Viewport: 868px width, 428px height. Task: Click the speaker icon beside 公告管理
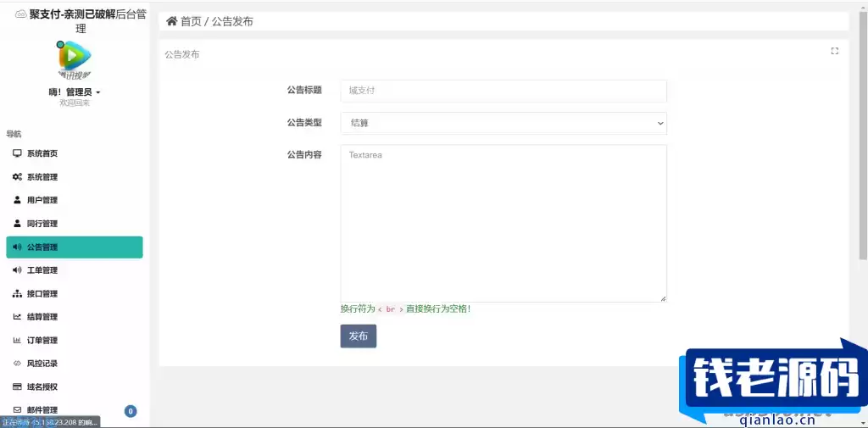click(17, 247)
